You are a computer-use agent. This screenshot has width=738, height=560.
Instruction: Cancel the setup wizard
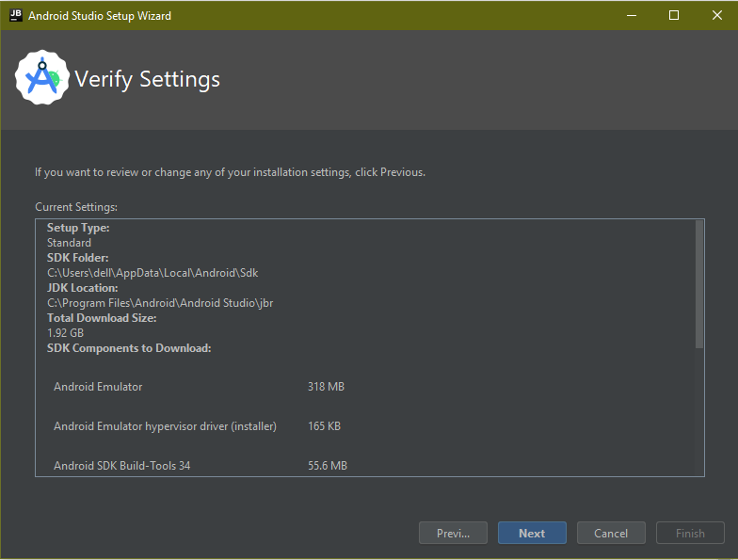tap(611, 533)
